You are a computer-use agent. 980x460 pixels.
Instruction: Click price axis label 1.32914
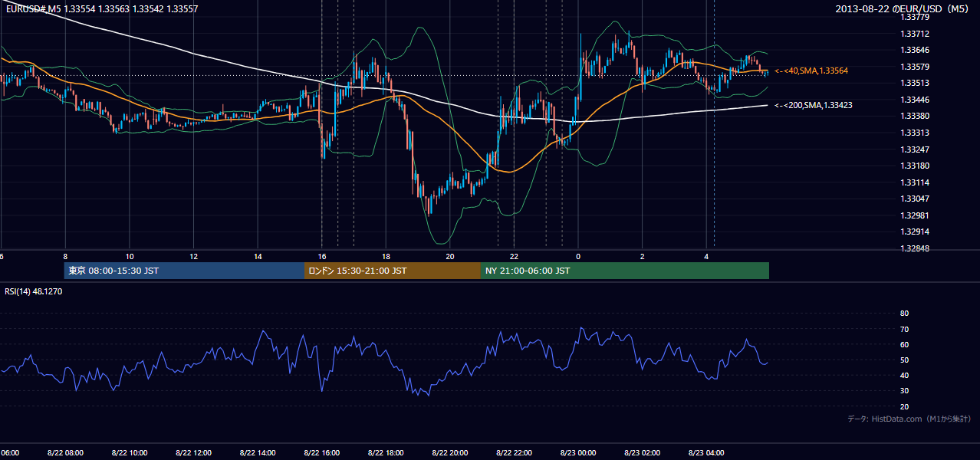[914, 232]
